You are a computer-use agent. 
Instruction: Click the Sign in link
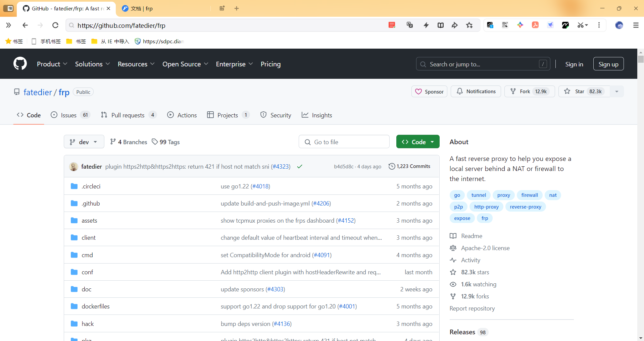pos(574,64)
